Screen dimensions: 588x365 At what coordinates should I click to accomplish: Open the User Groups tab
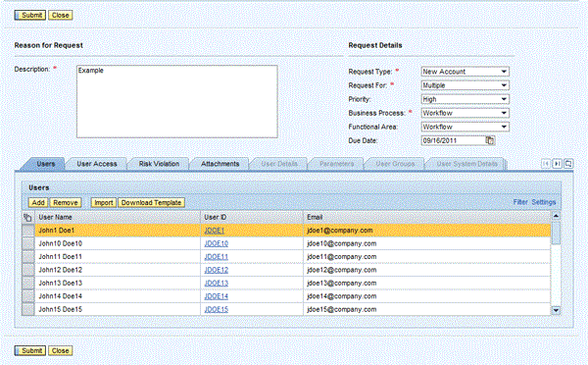coord(395,164)
